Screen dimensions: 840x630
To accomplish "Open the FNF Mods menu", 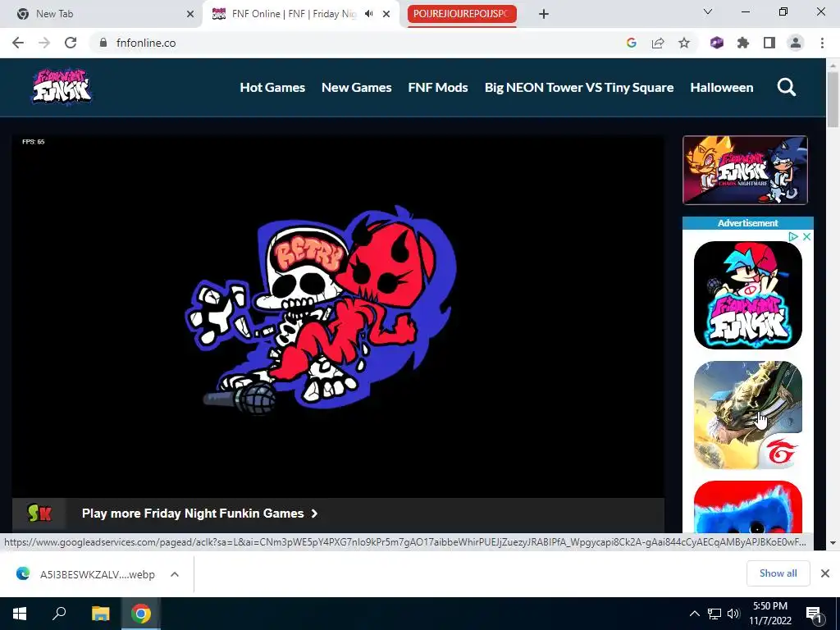I will pos(438,87).
